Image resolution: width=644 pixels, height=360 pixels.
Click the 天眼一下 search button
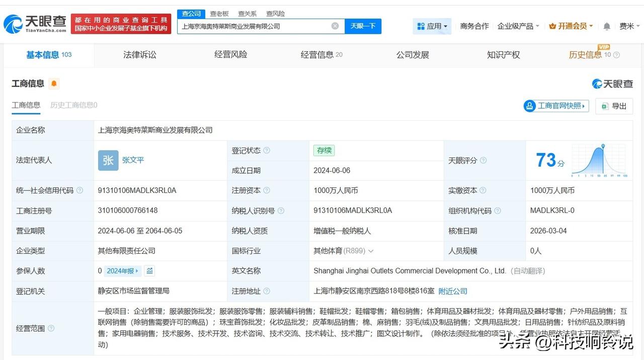coord(363,26)
